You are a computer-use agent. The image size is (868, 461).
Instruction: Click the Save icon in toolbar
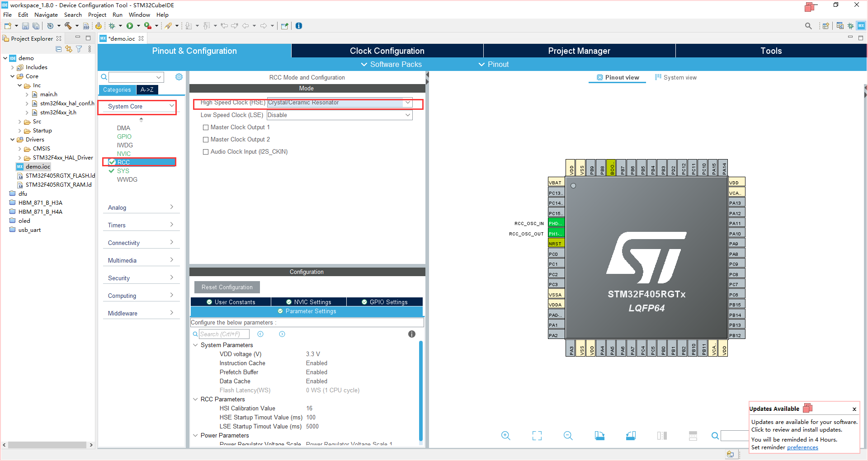pos(25,26)
